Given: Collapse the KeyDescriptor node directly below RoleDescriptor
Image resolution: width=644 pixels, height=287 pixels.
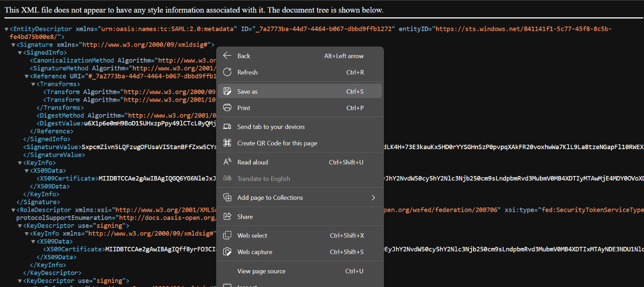Looking at the screenshot, I should click(x=20, y=226).
